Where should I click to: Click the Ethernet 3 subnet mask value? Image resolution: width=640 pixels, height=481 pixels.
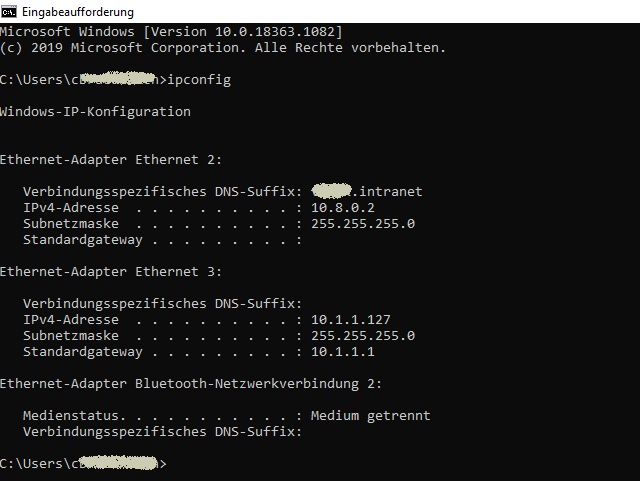click(x=363, y=335)
